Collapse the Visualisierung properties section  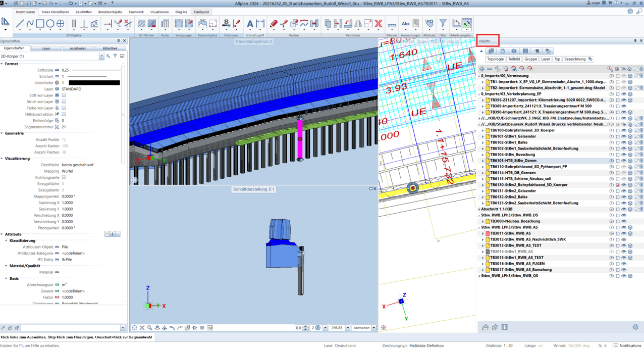click(2, 159)
